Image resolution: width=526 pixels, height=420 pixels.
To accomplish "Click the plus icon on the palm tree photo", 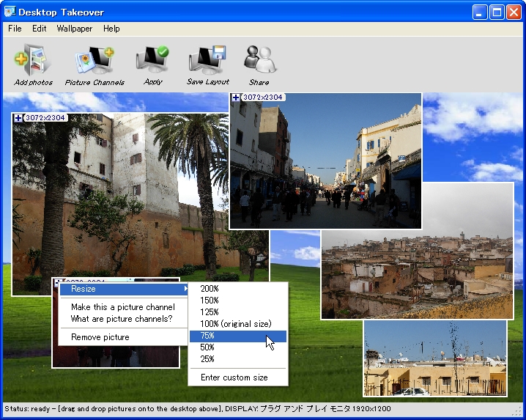I will 18,118.
